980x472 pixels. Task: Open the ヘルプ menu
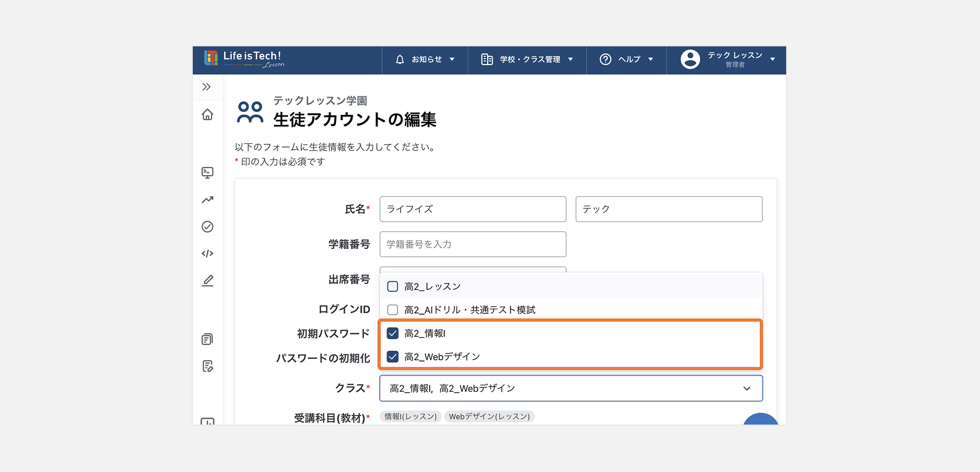626,59
